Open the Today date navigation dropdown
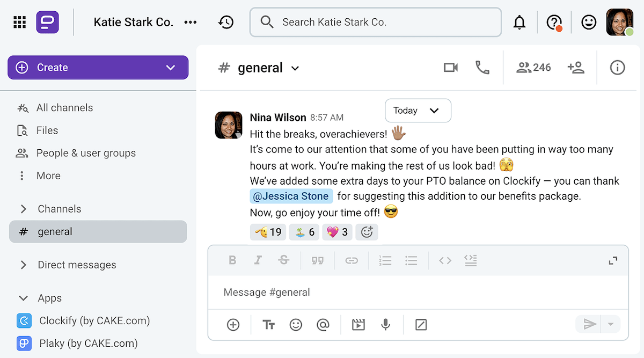The height and width of the screenshot is (358, 644). coord(418,111)
